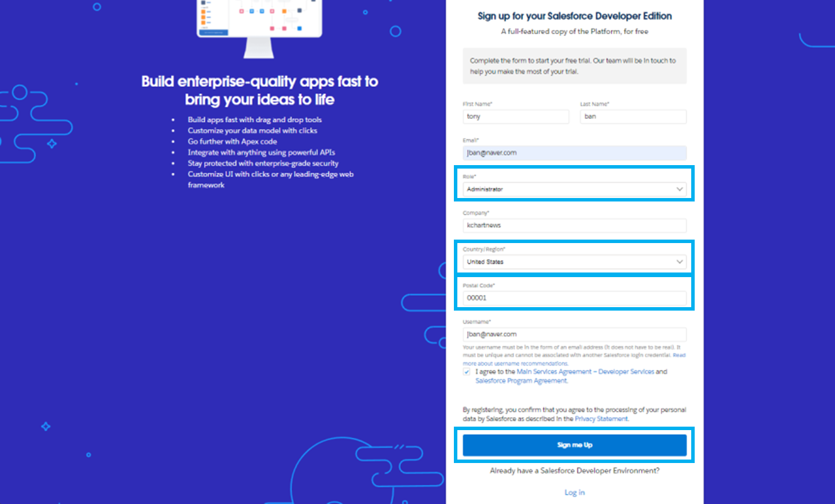835x504 pixels.
Task: Click Already have a Salesforce Developer Environment text
Action: pos(575,471)
